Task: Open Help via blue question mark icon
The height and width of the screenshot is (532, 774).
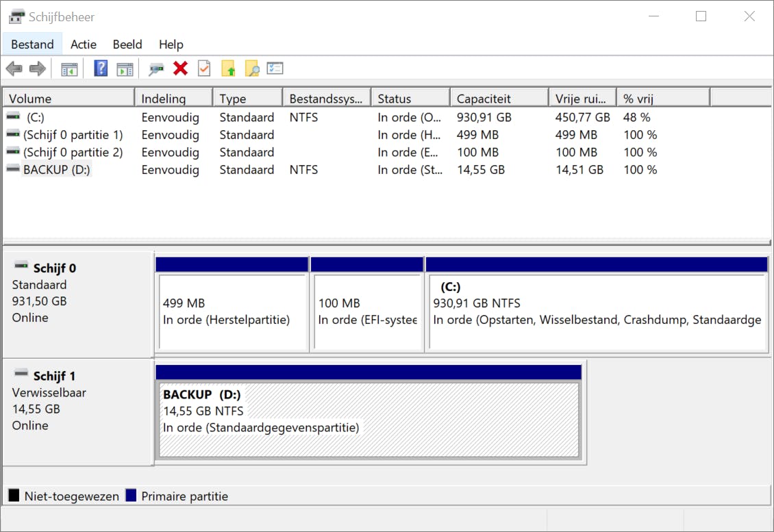Action: 101,68
